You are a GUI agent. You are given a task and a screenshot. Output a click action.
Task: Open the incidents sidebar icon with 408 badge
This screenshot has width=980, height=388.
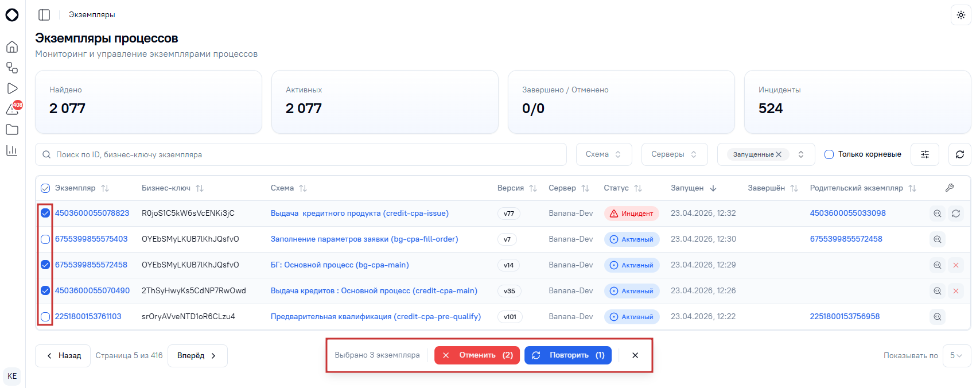(x=13, y=108)
